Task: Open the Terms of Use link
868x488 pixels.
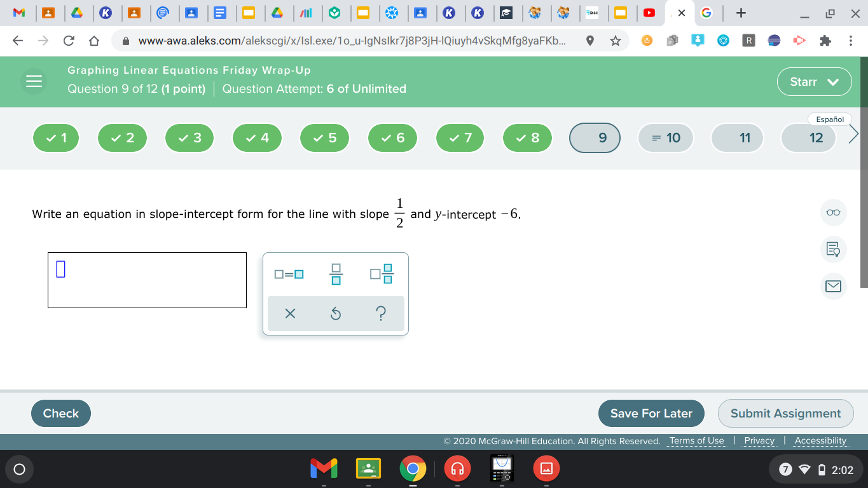Action: coord(696,440)
